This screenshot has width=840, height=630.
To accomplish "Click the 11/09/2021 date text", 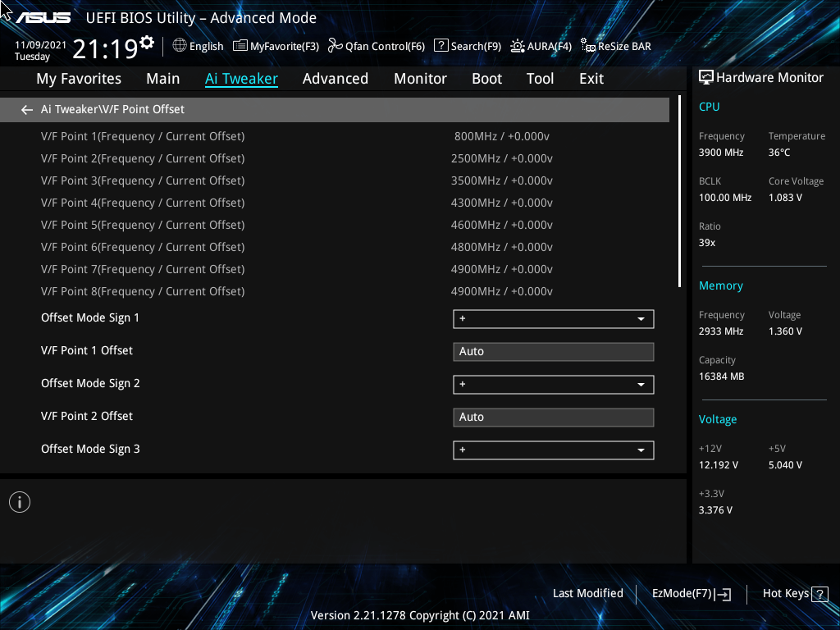I will [40, 45].
